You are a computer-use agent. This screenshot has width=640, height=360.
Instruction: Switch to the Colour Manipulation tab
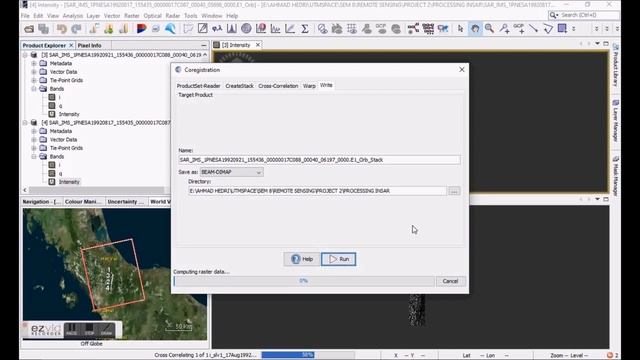tap(83, 202)
